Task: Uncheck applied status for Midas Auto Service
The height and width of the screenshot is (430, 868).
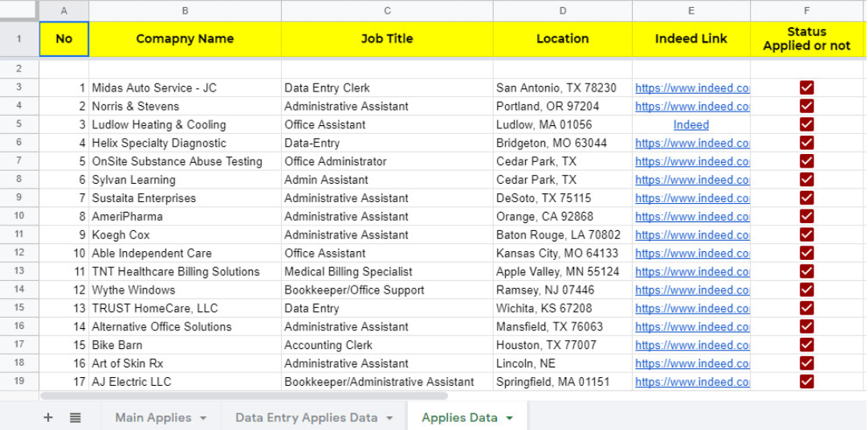Action: tap(806, 87)
